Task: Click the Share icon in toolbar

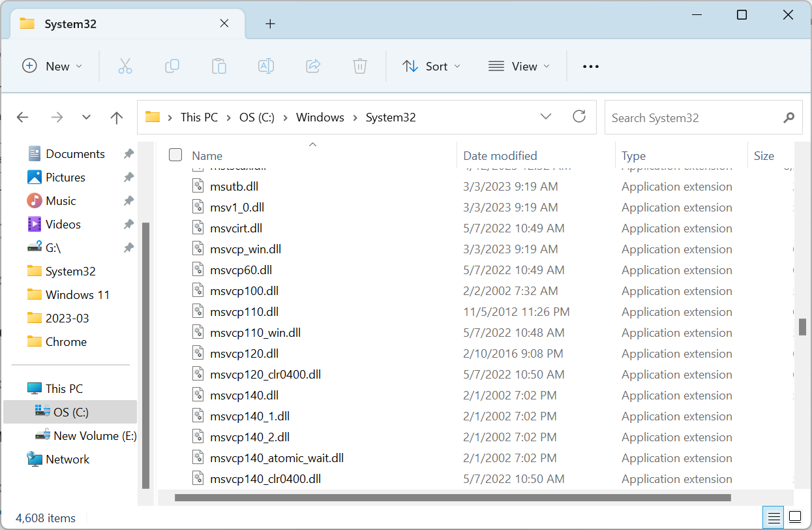Action: 313,66
